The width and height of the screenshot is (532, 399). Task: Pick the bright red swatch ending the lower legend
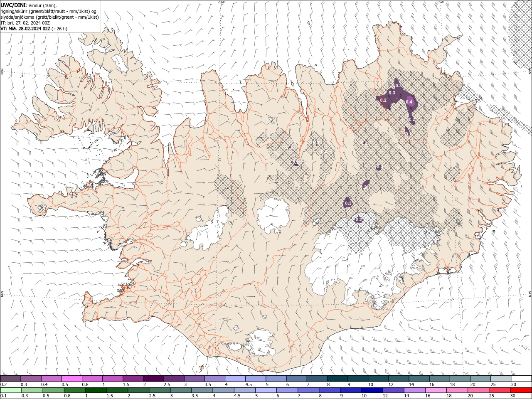pyautogui.click(x=521, y=390)
